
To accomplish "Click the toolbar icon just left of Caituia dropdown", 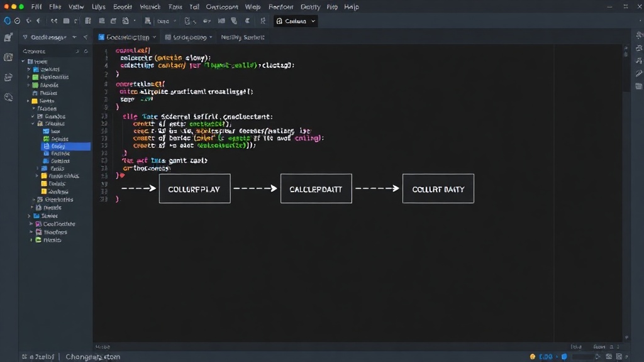I will [263, 21].
